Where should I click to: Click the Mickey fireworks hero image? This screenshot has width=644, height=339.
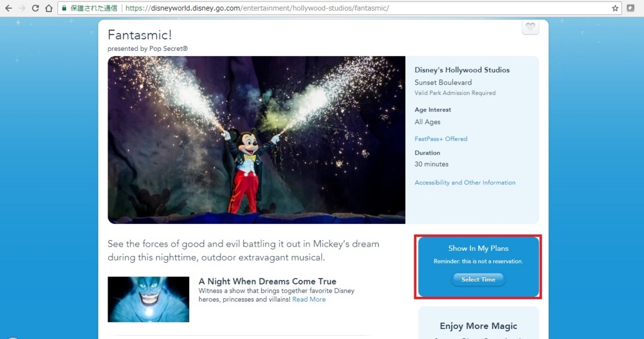257,140
